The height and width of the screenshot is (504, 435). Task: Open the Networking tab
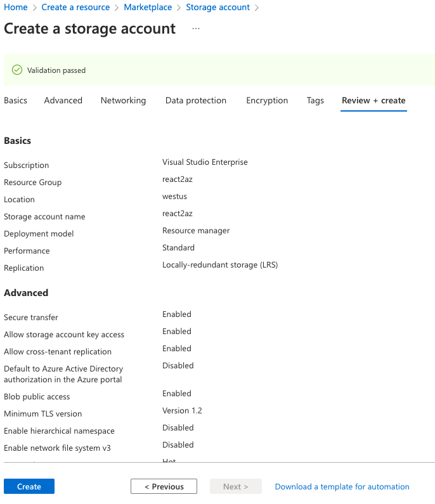[x=123, y=100]
